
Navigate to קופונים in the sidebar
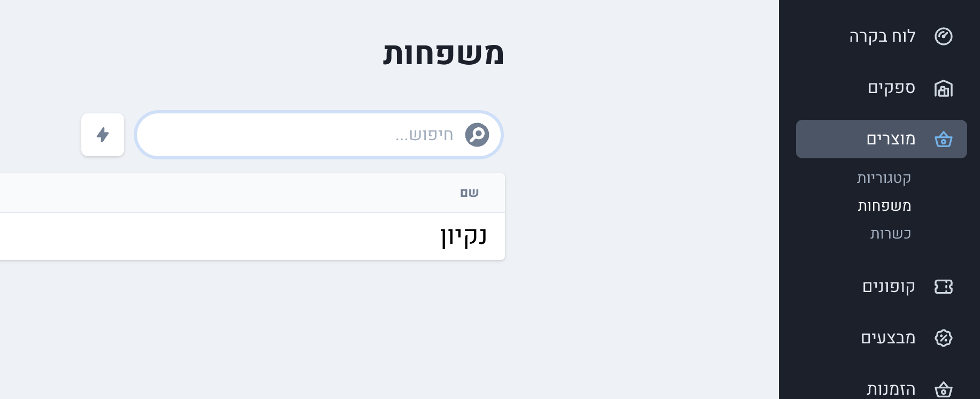[889, 287]
